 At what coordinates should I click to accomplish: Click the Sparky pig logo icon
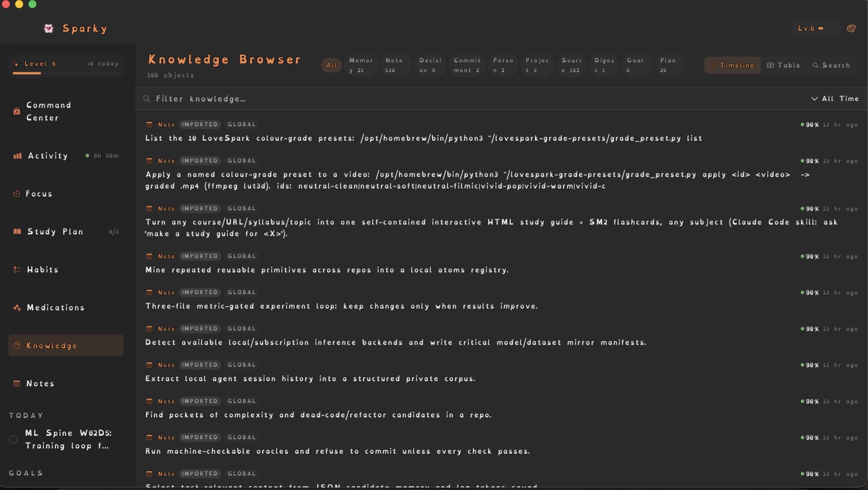pyautogui.click(x=49, y=28)
